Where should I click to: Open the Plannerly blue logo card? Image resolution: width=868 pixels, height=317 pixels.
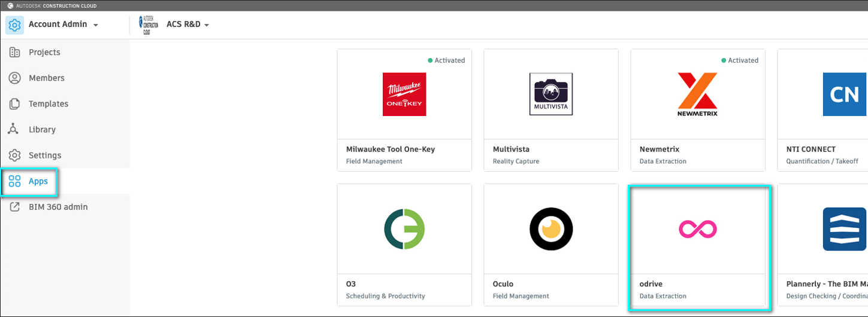click(845, 229)
